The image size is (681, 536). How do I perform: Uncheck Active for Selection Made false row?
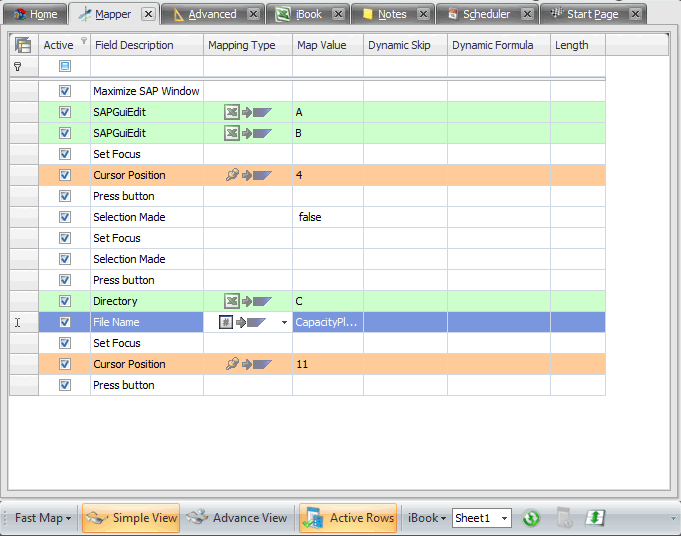[x=65, y=217]
